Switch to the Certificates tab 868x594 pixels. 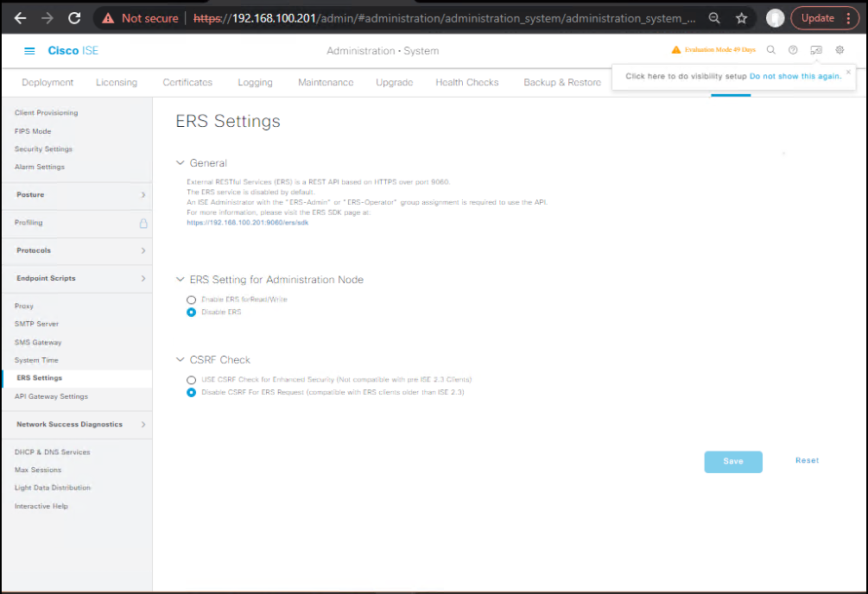[x=187, y=83]
